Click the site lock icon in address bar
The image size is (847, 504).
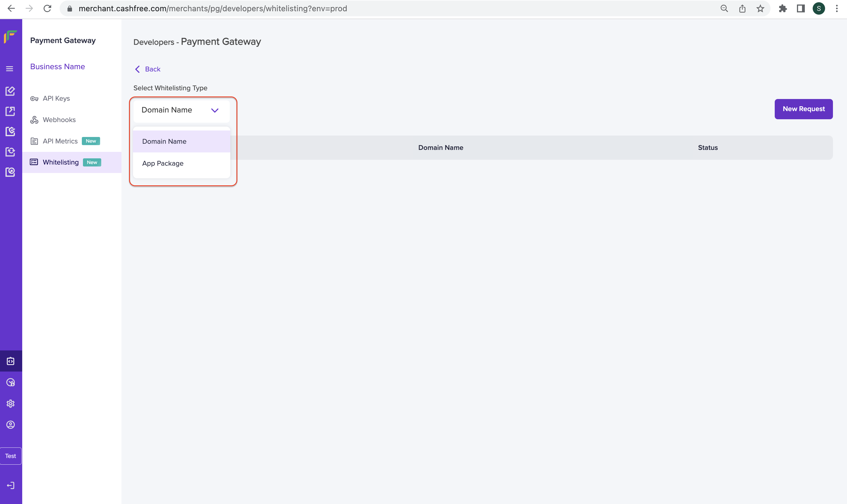click(69, 8)
